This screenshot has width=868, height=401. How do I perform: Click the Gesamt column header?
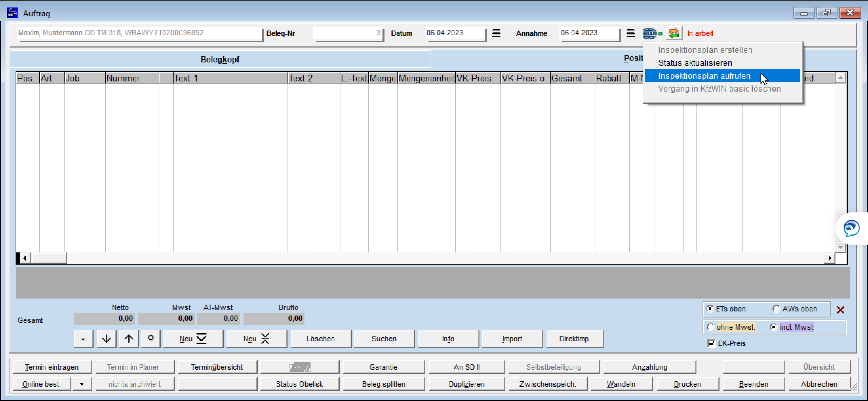pos(573,78)
